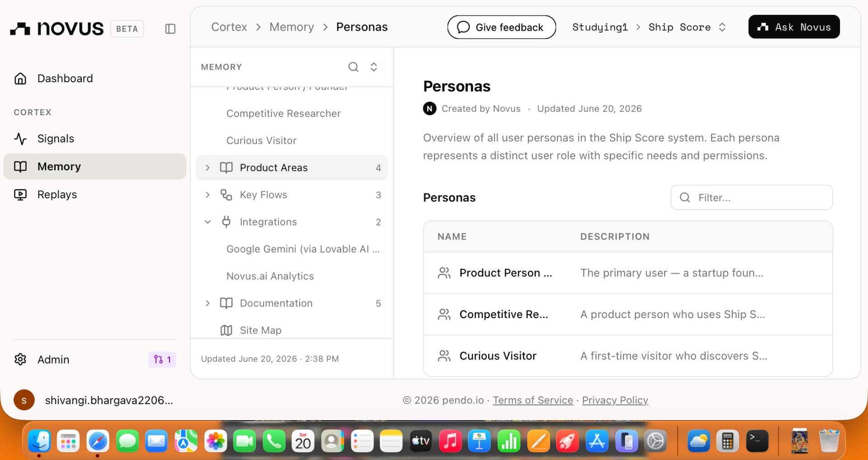The image size is (868, 460).
Task: Open the Product Person persona row
Action: pos(628,273)
